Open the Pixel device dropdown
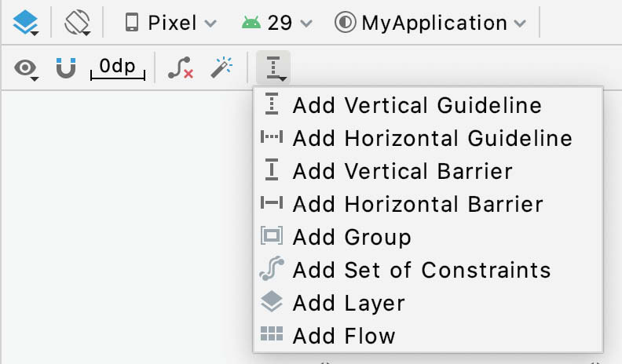622x364 pixels. 170,23
